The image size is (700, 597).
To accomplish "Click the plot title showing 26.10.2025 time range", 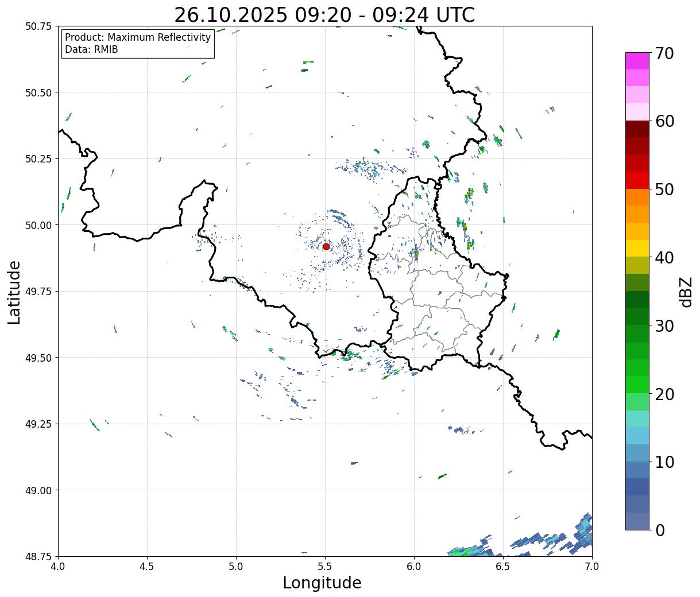I will (324, 15).
